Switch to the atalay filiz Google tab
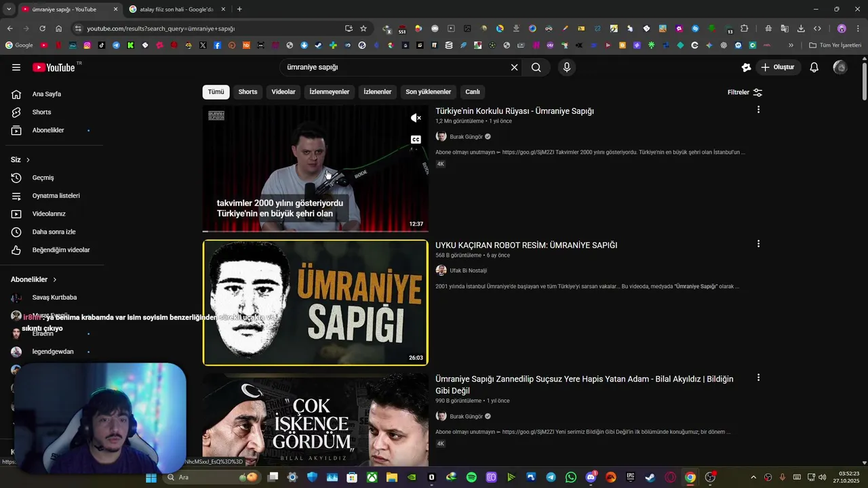The image size is (868, 488). (176, 9)
